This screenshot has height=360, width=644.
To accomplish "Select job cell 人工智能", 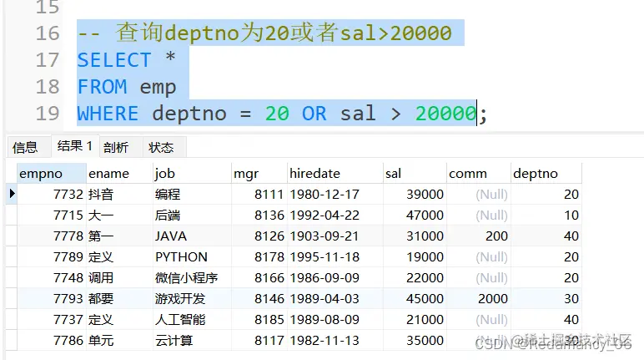I will click(x=192, y=320).
